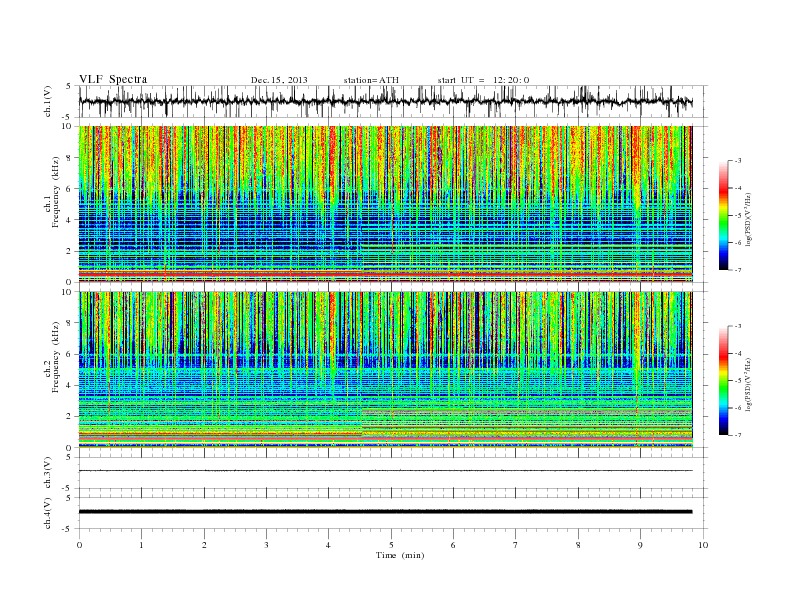Click the 'ch.3(V)' axis label
The image size is (792, 612).
point(48,473)
